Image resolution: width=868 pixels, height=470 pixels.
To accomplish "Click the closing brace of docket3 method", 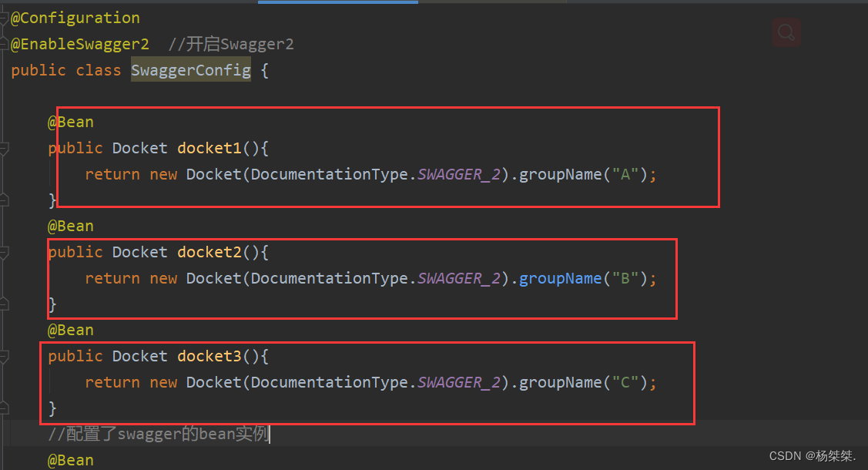I will tap(52, 408).
